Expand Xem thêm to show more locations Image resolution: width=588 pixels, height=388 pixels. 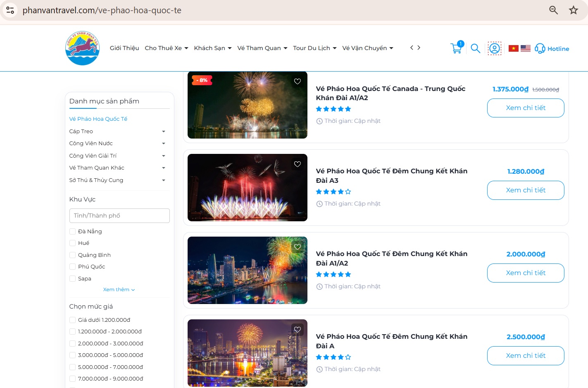point(119,289)
